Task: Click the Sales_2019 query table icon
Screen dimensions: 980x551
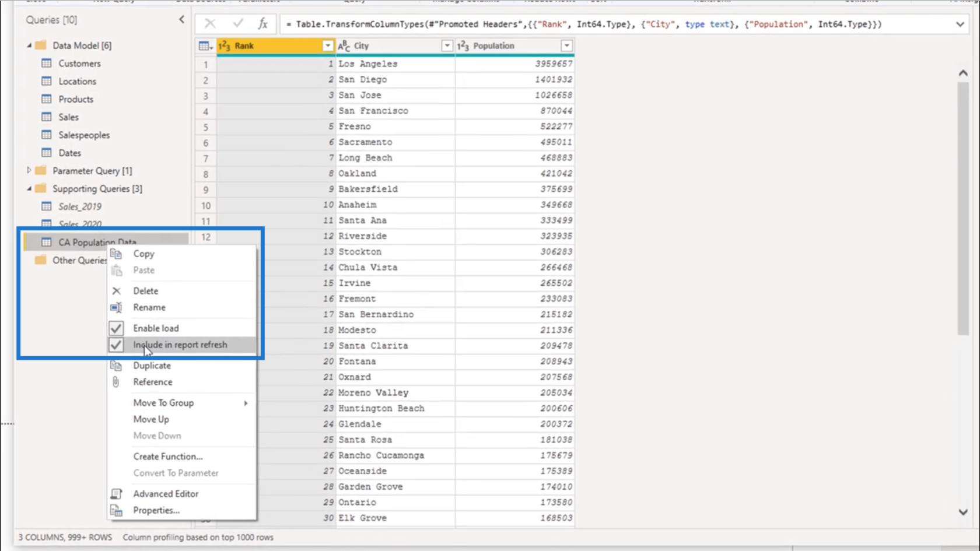Action: 47,206
